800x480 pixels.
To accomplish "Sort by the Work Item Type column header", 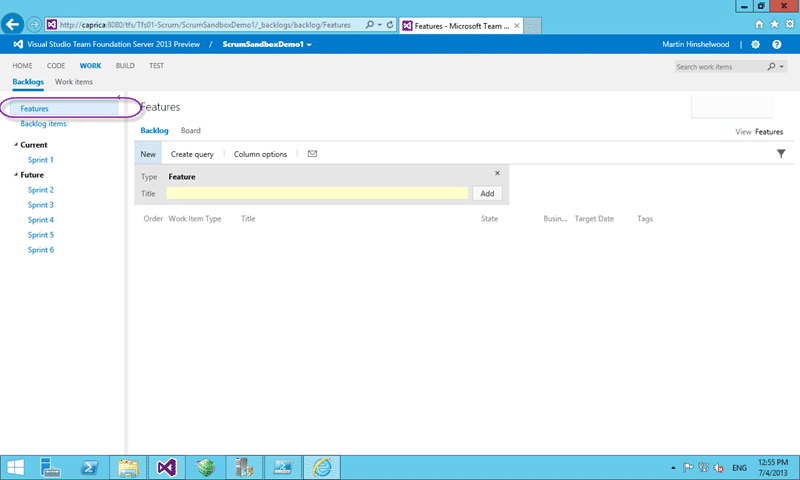I will 195,218.
